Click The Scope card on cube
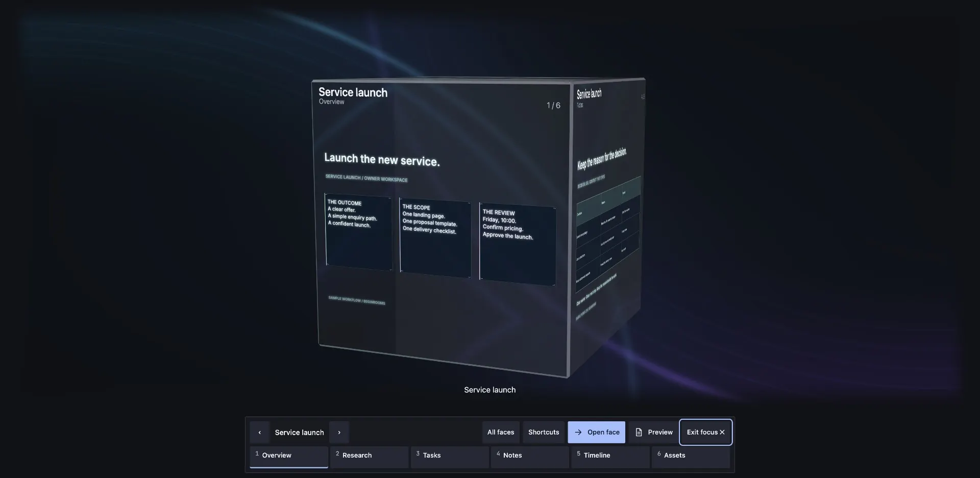 tap(435, 238)
